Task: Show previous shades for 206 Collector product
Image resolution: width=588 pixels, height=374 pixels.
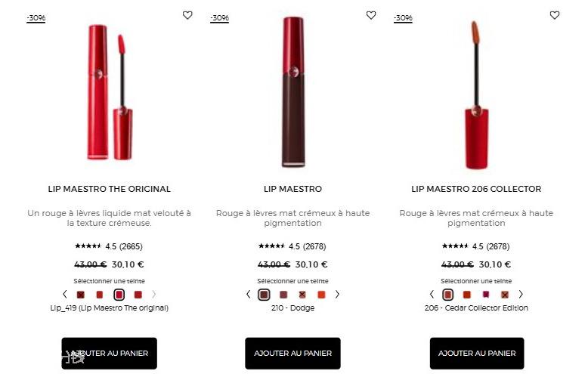Action: click(432, 294)
